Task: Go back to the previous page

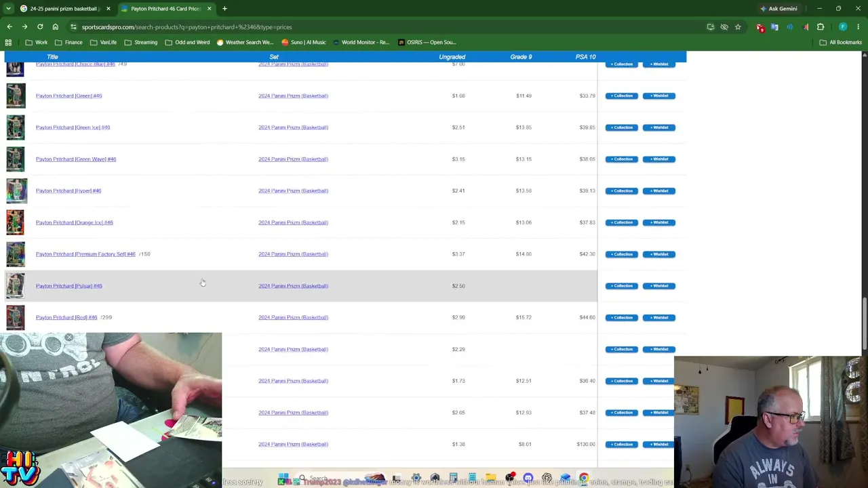Action: [9, 27]
